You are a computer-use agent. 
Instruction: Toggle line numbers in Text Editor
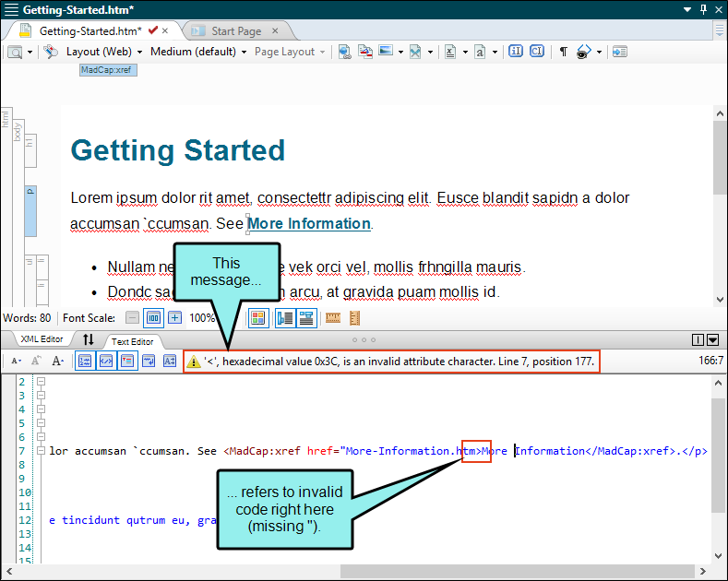coord(84,362)
